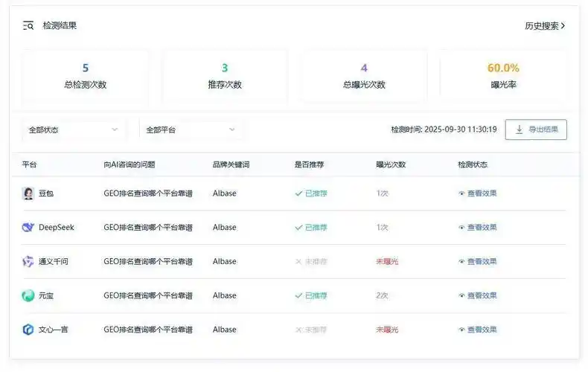The image size is (588, 372).
Task: Click the 向AI咨询的问题 column header
Action: click(x=130, y=164)
